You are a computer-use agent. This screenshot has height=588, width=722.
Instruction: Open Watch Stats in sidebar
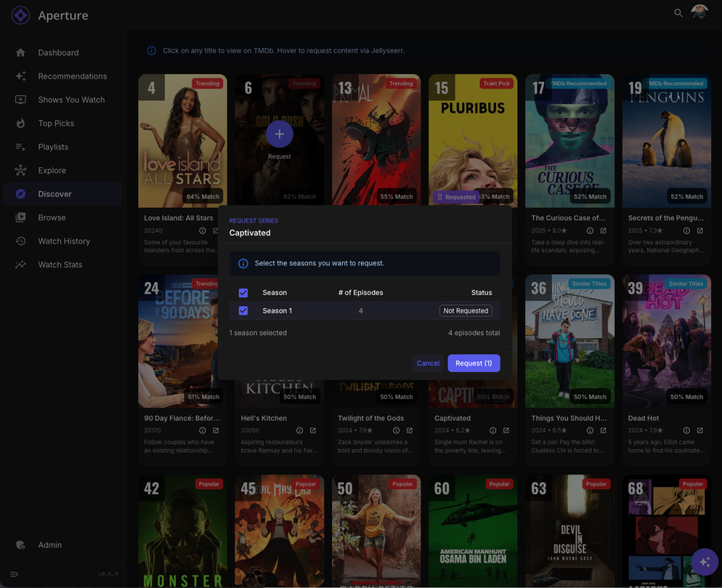pyautogui.click(x=63, y=264)
